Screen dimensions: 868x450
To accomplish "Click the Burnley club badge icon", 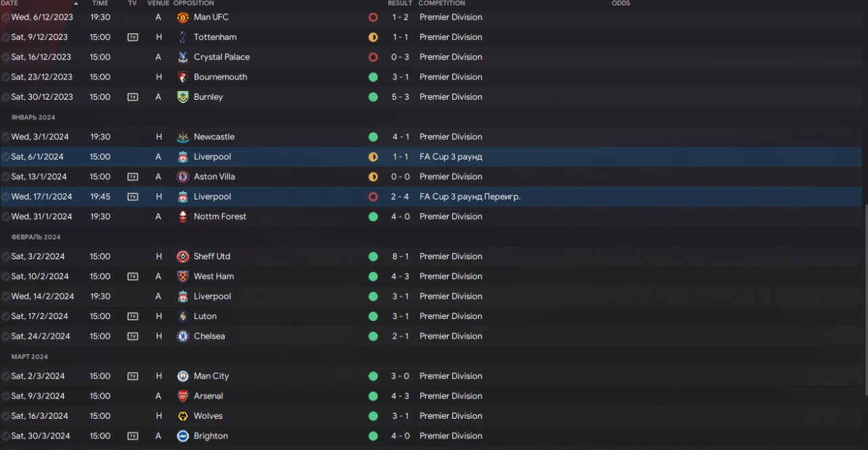I will (x=182, y=97).
